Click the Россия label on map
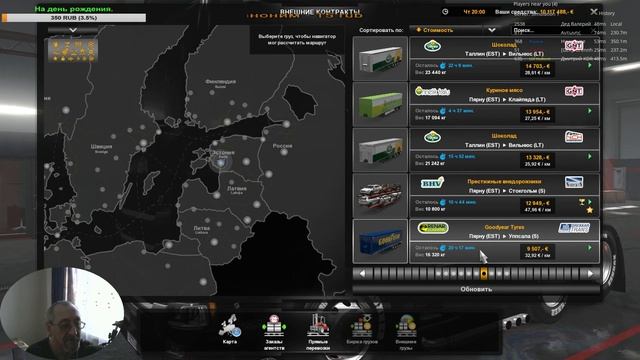Viewport: 640px width, 360px height. (x=282, y=146)
